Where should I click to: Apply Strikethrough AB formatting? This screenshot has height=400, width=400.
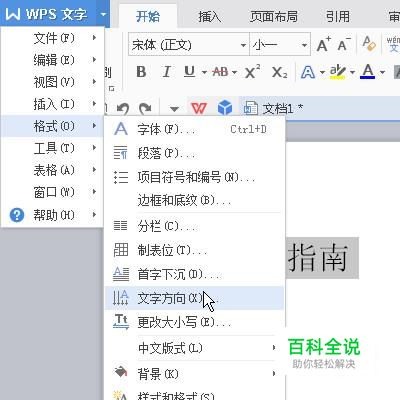[220, 72]
